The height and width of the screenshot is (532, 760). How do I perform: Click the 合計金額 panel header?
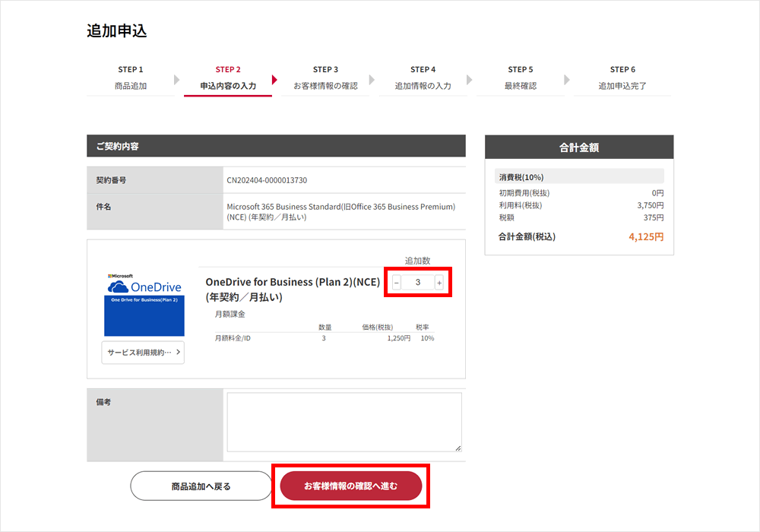point(579,147)
